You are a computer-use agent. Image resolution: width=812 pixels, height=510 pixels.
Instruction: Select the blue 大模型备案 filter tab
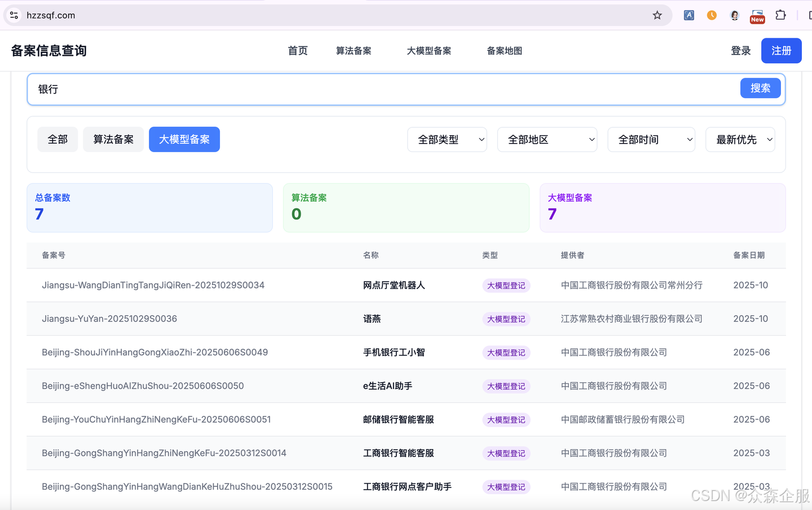184,139
